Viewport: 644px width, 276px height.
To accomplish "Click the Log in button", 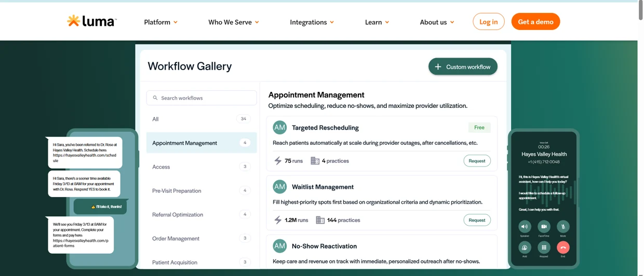I will coord(488,22).
